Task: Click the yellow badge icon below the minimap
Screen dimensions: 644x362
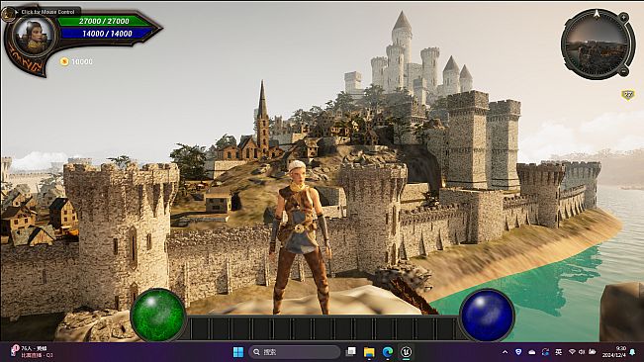Action: (x=627, y=95)
